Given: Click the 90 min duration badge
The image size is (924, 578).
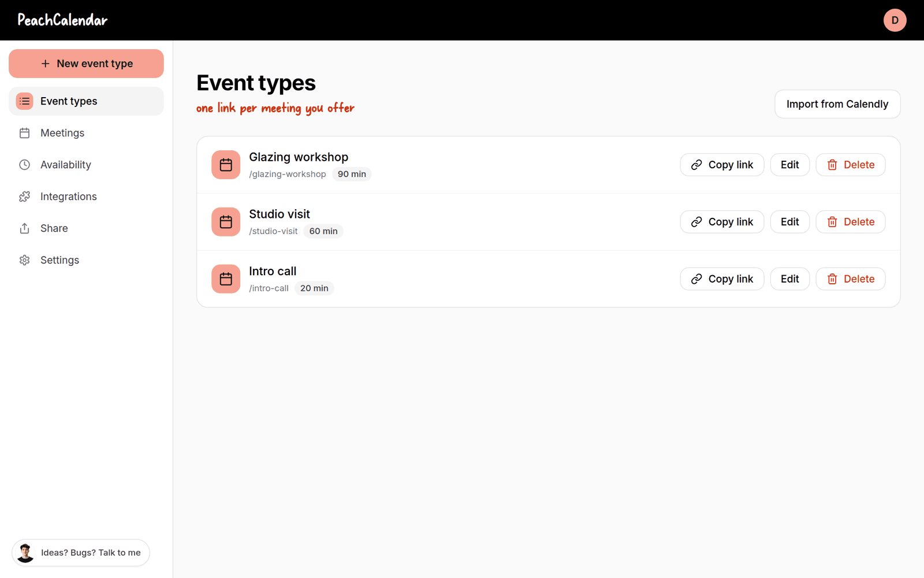Looking at the screenshot, I should click(352, 174).
